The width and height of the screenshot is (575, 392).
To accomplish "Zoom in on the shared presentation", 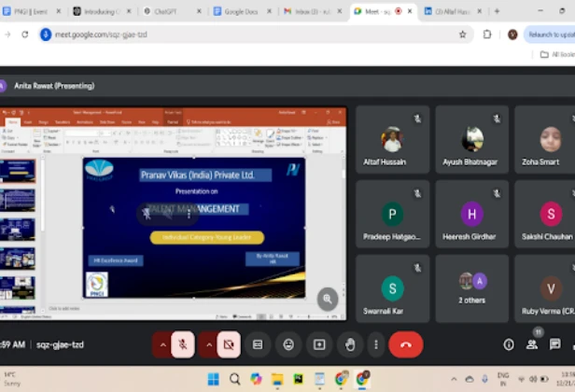I will tap(327, 299).
